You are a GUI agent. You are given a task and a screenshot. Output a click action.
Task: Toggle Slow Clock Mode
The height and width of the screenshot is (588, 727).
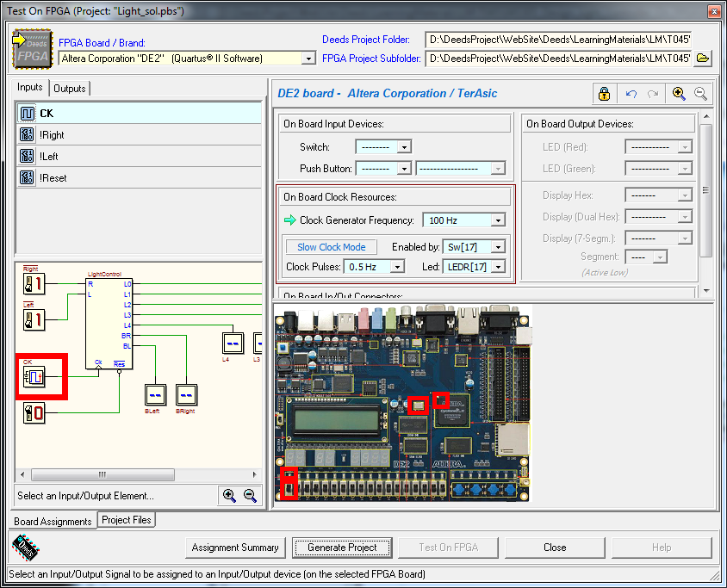coord(331,247)
